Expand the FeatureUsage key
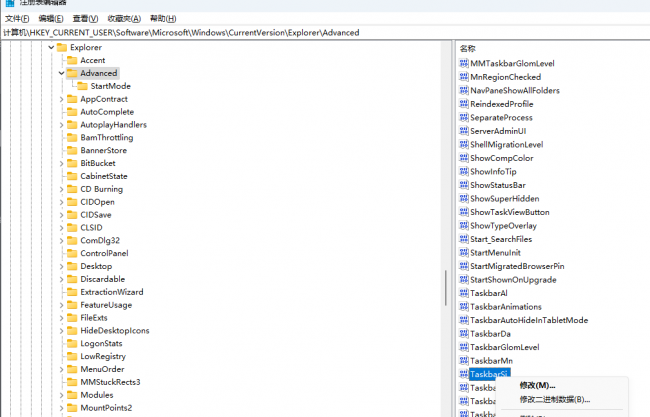The width and height of the screenshot is (650, 417). [61, 305]
